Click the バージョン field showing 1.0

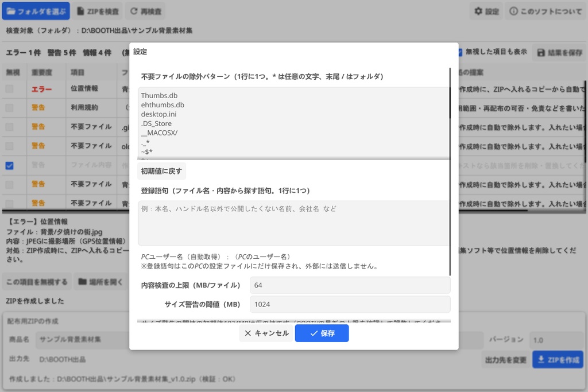(x=555, y=340)
